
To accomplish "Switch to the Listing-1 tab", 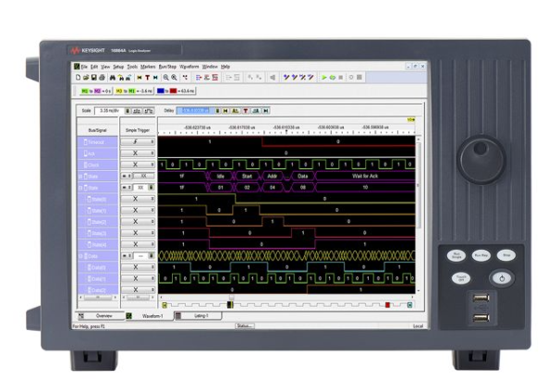I will tap(198, 316).
